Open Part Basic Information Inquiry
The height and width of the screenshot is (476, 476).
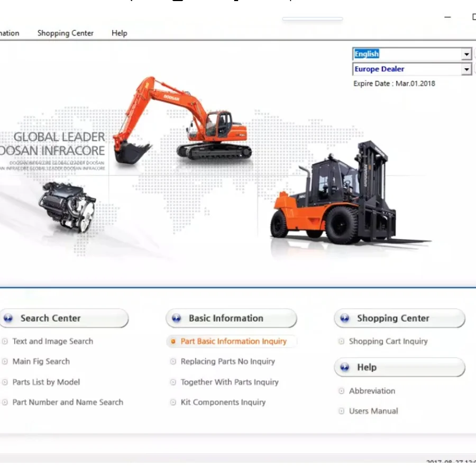(233, 341)
